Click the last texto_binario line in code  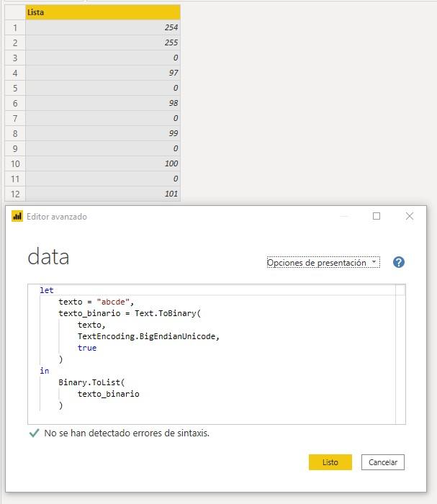click(108, 394)
